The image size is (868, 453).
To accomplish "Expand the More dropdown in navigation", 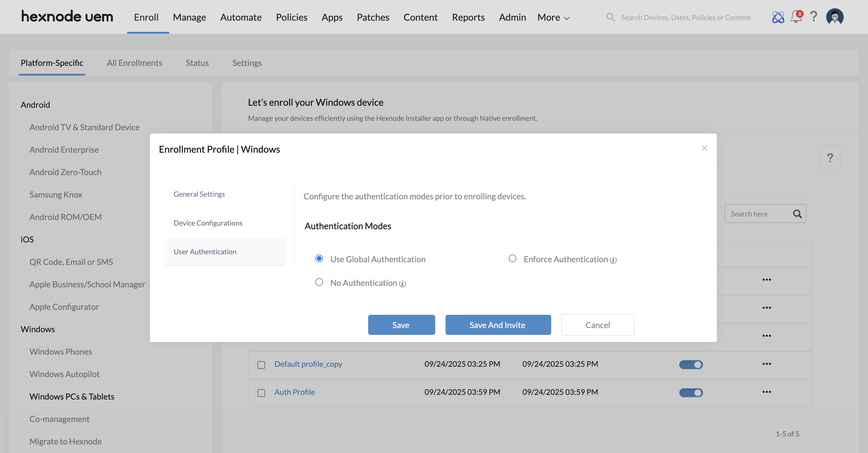I will click(x=553, y=17).
